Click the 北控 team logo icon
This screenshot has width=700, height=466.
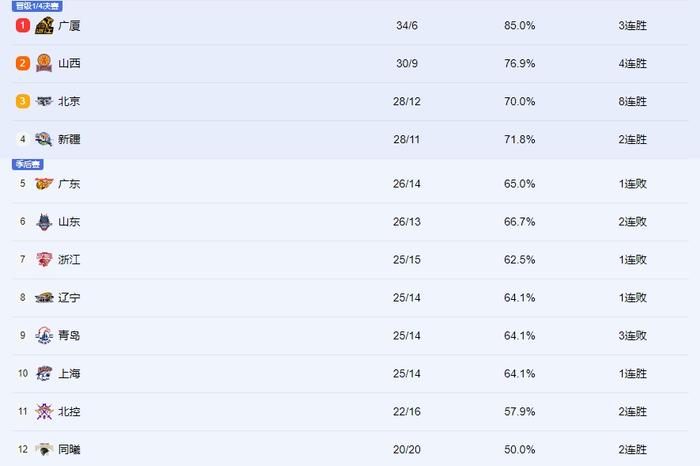44,411
